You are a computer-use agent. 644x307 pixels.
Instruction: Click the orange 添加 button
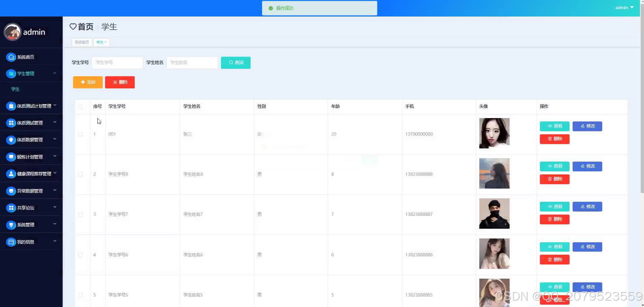[x=88, y=82]
